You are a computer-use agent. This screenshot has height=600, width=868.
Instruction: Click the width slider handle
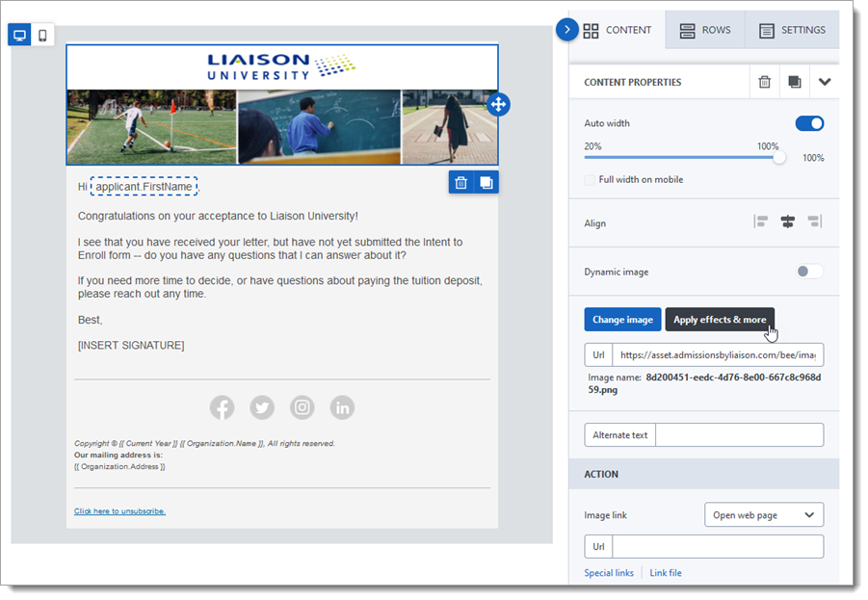pyautogui.click(x=778, y=158)
